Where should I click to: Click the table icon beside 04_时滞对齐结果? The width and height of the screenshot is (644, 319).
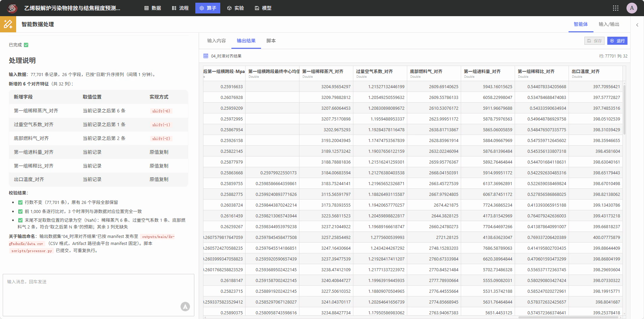coord(206,56)
